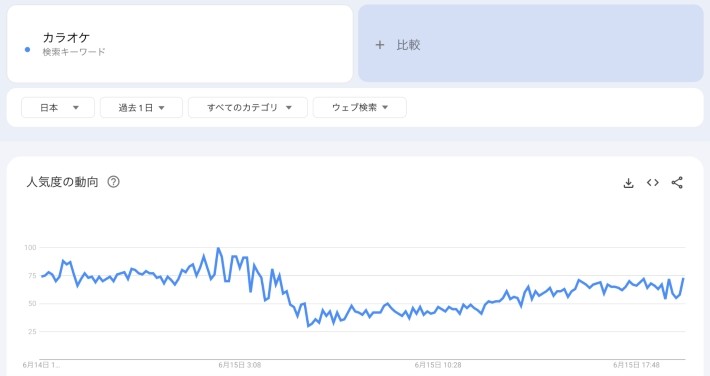Open the embed code icon
This screenshot has width=710, height=376.
click(652, 183)
